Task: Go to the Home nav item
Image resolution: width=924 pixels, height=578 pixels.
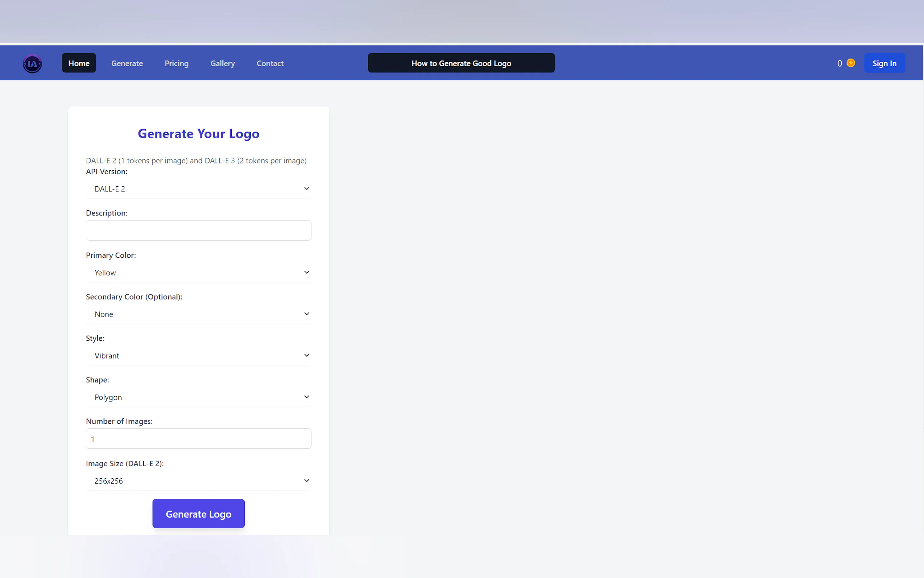Action: point(79,63)
